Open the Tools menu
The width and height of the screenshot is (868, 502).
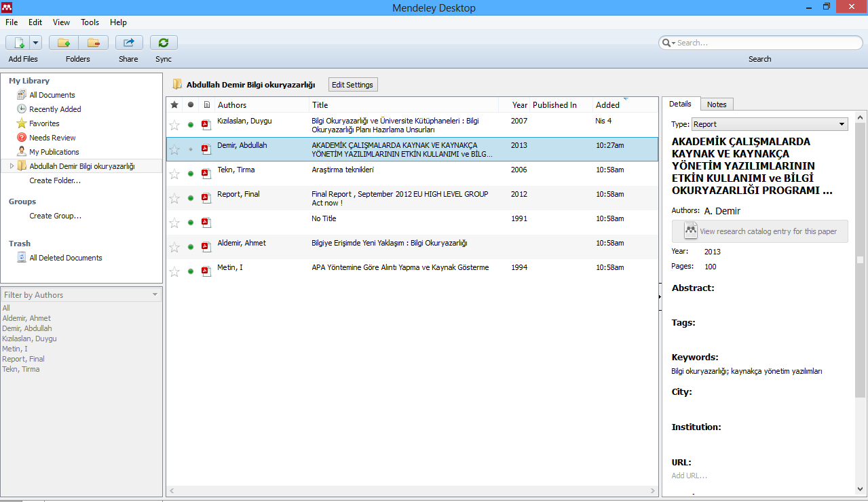90,22
